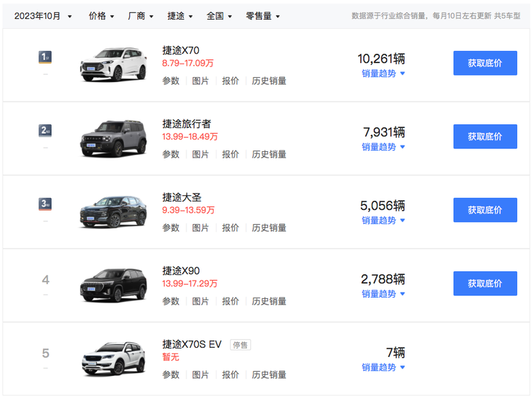Screen dimensions: 532x398
Task: Open the 捷途X70 car thumbnail
Action: coord(113,64)
